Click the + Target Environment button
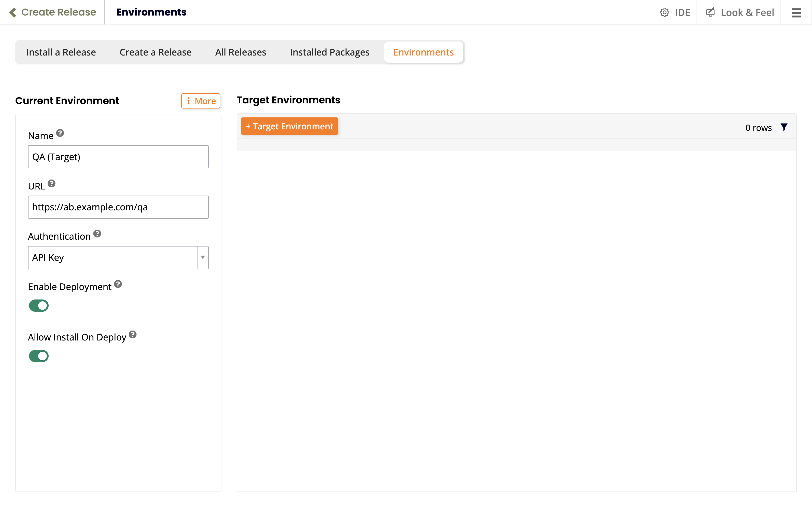This screenshot has height=519, width=812. (x=289, y=126)
